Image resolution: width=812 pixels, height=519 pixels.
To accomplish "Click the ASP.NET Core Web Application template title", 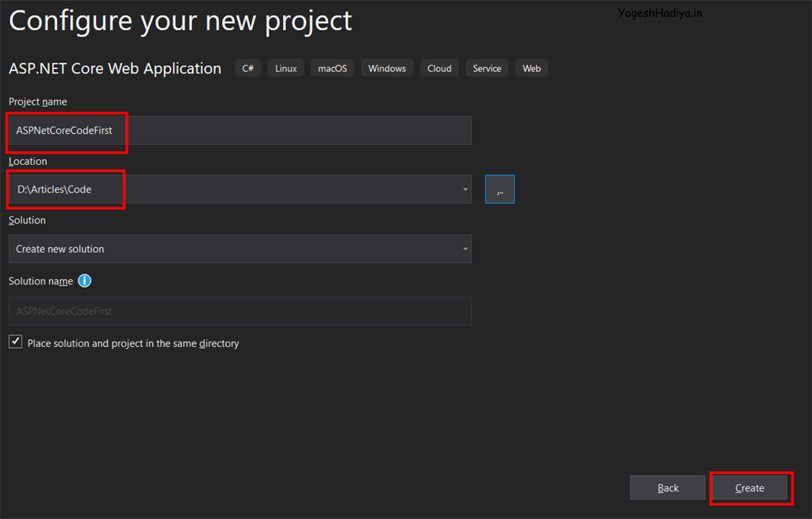I will pos(115,68).
